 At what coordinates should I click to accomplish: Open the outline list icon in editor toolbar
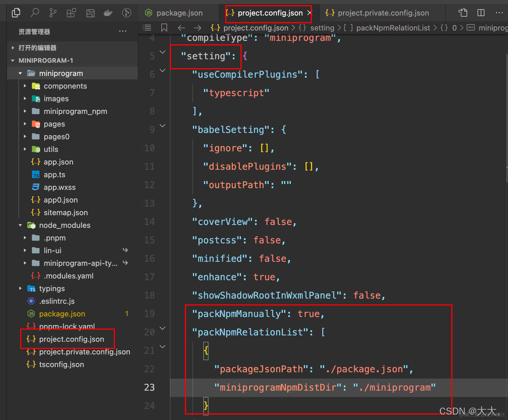coord(147,28)
